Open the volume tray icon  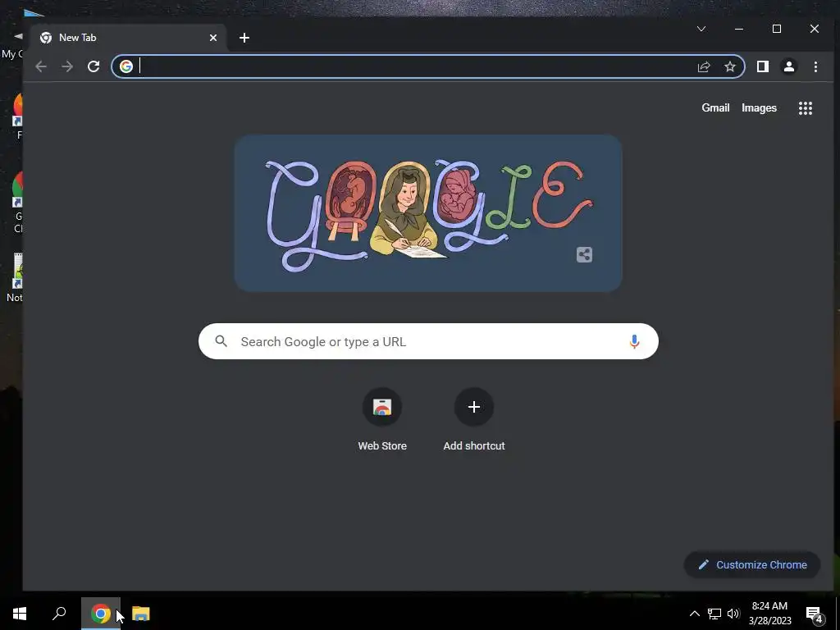[x=733, y=614]
